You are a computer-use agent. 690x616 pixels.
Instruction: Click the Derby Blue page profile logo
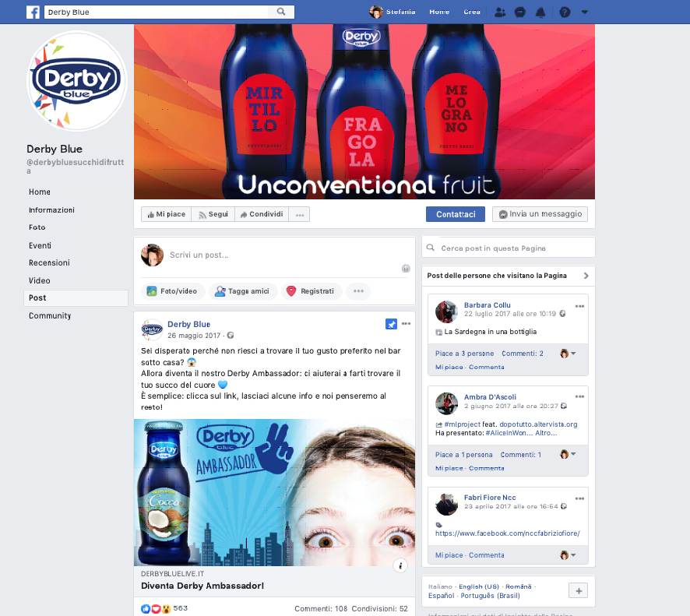[77, 81]
